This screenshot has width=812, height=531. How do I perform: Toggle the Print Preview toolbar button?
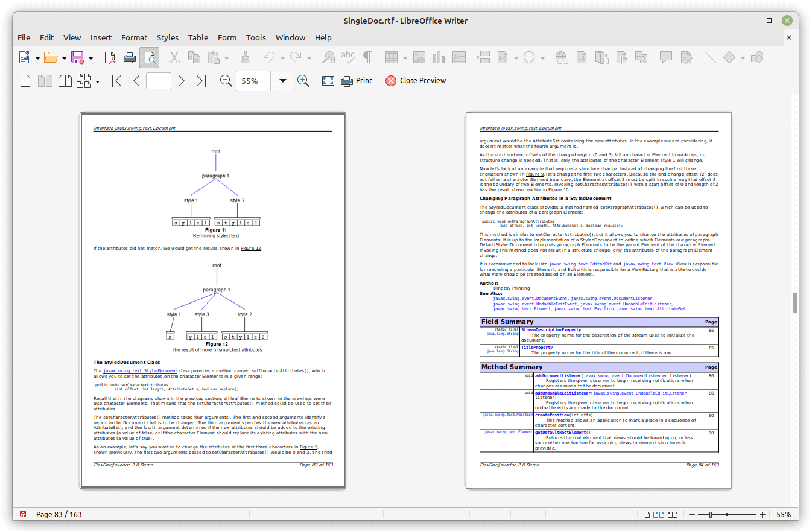150,58
